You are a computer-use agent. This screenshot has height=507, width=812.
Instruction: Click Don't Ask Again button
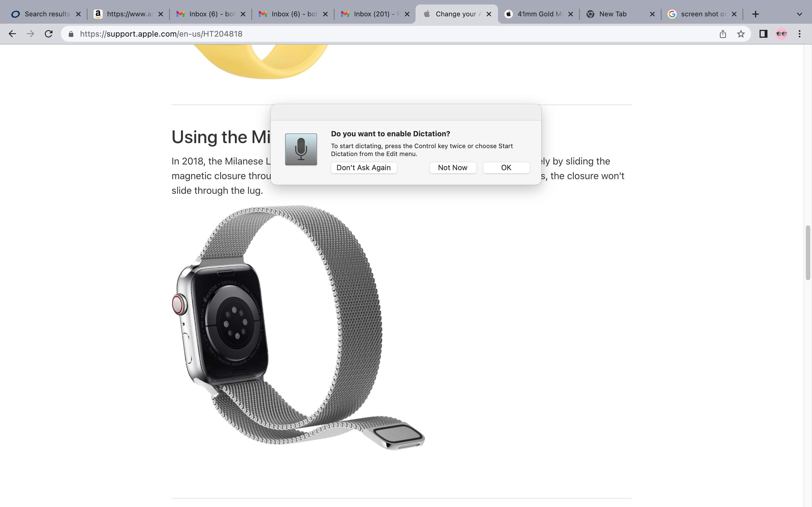pos(363,168)
